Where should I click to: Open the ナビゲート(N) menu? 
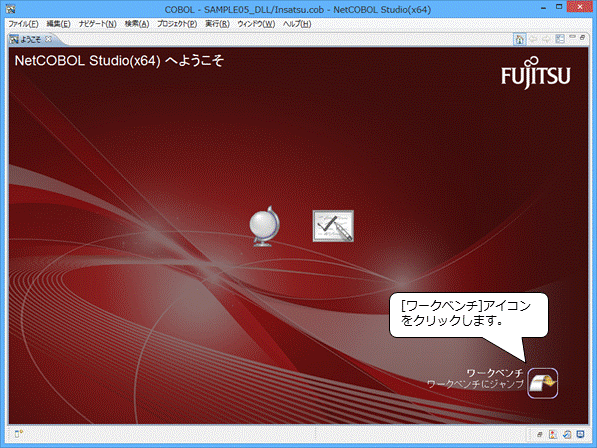[97, 24]
